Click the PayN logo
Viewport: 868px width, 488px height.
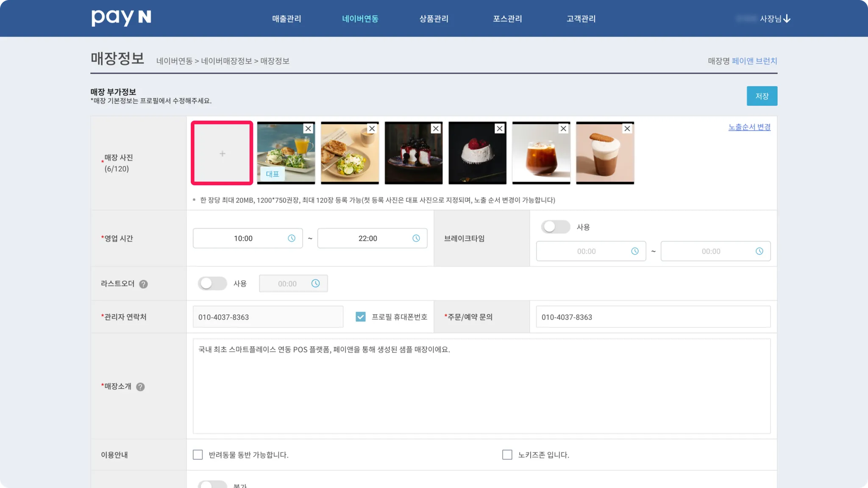(121, 18)
